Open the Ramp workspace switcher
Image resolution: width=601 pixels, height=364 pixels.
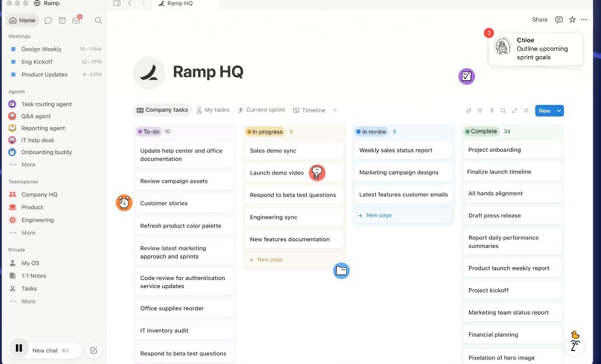click(x=47, y=4)
